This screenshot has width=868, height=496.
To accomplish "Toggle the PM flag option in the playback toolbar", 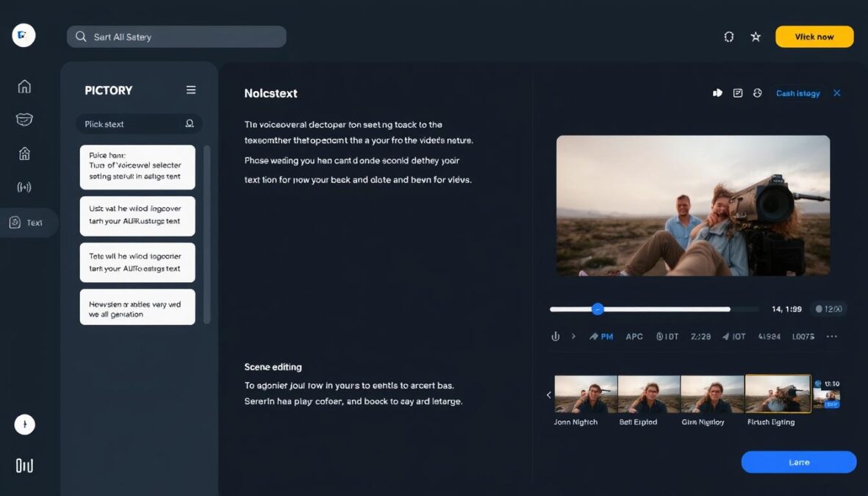I will click(601, 336).
